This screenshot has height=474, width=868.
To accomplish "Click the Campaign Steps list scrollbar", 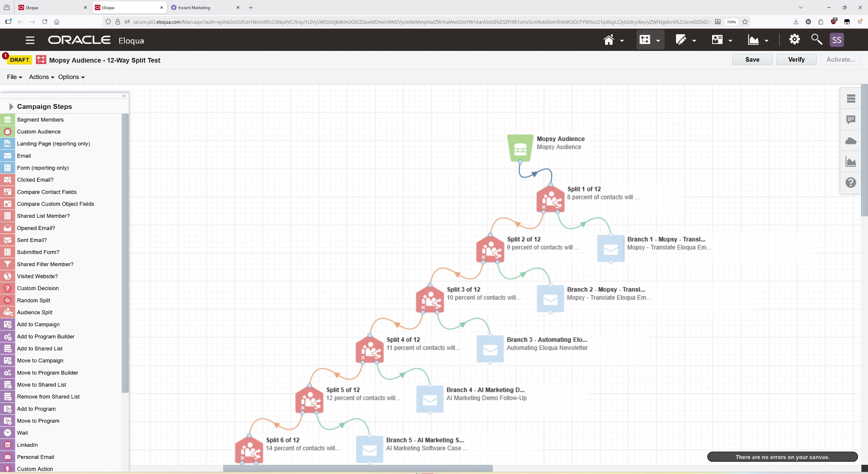I will click(x=125, y=253).
